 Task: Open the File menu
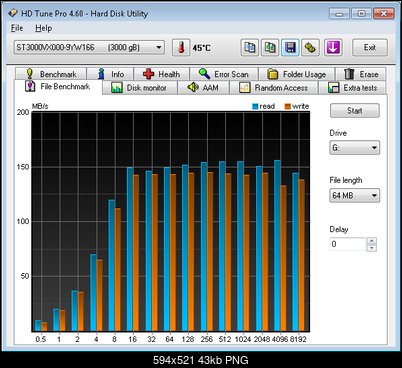coord(17,28)
